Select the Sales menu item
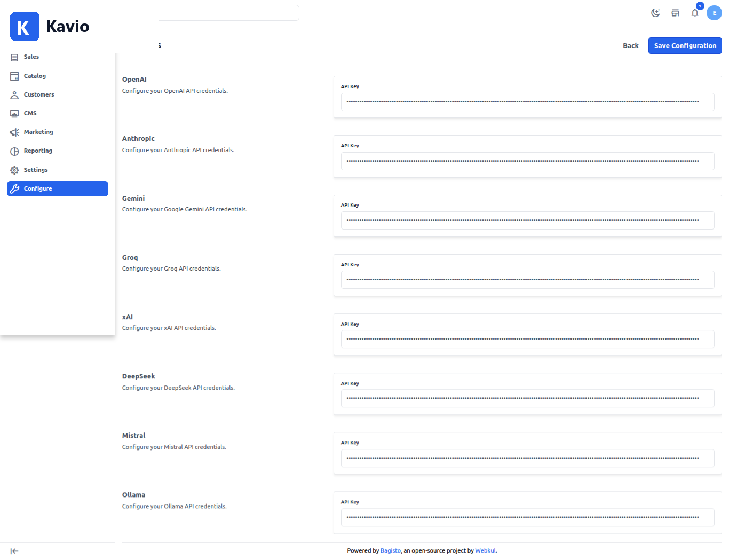This screenshot has width=729, height=560. [x=58, y=57]
